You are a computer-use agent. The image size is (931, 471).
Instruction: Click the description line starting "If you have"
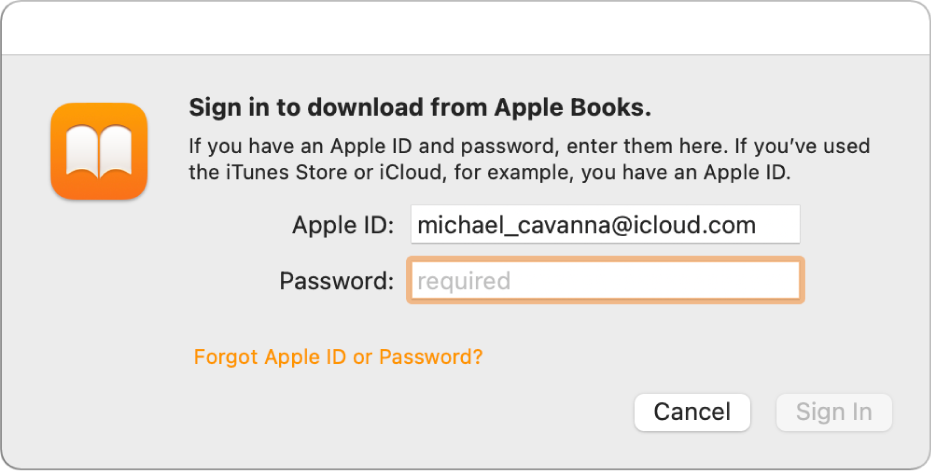pyautogui.click(x=530, y=146)
